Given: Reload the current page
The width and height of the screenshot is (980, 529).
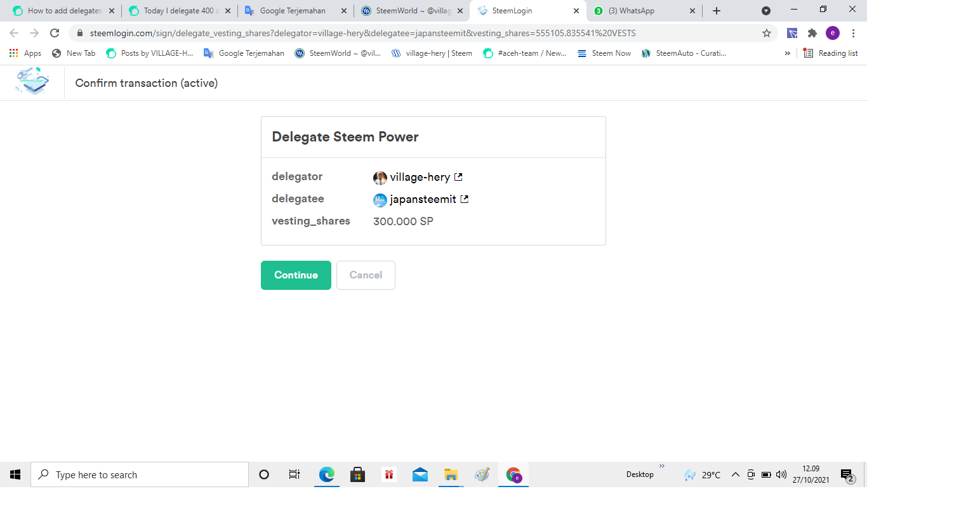Looking at the screenshot, I should click(x=55, y=33).
